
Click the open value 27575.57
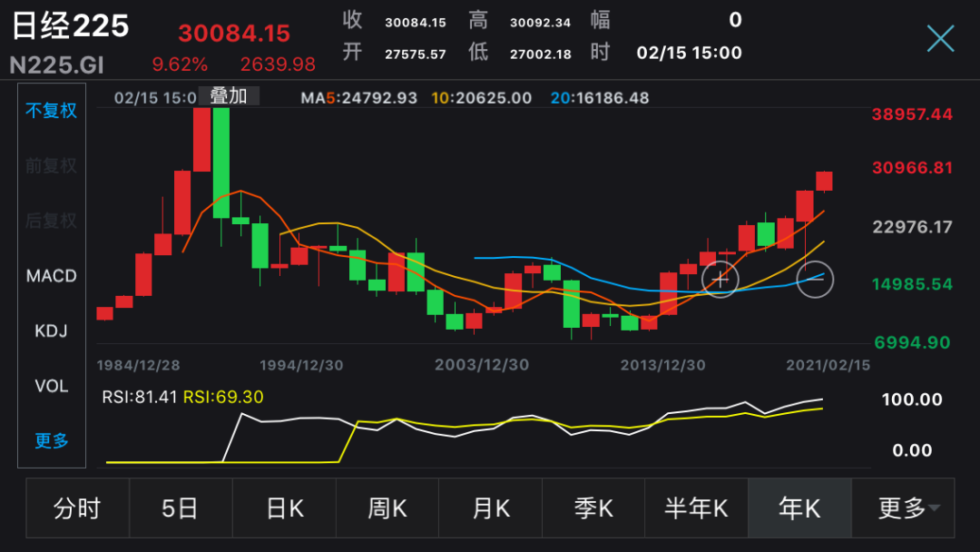(416, 54)
